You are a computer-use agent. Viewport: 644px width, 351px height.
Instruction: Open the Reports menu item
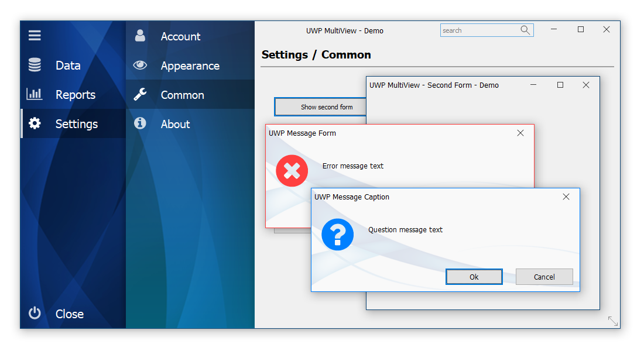click(73, 94)
